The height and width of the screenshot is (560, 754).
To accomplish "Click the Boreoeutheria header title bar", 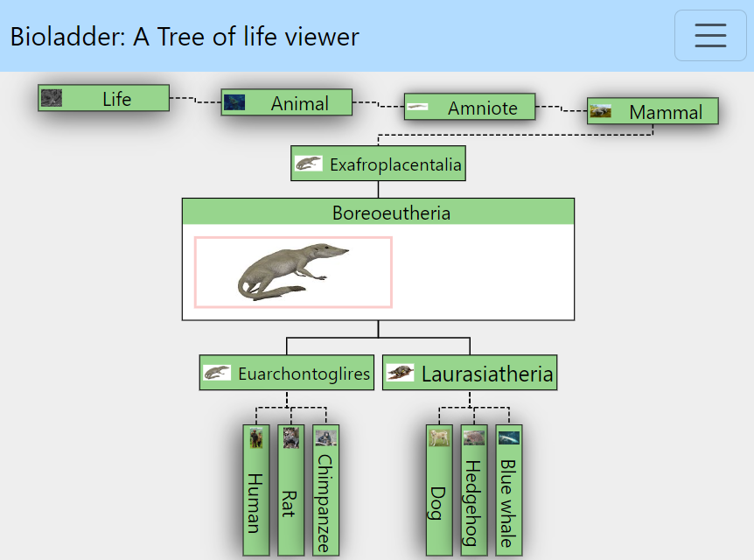I will [x=378, y=213].
